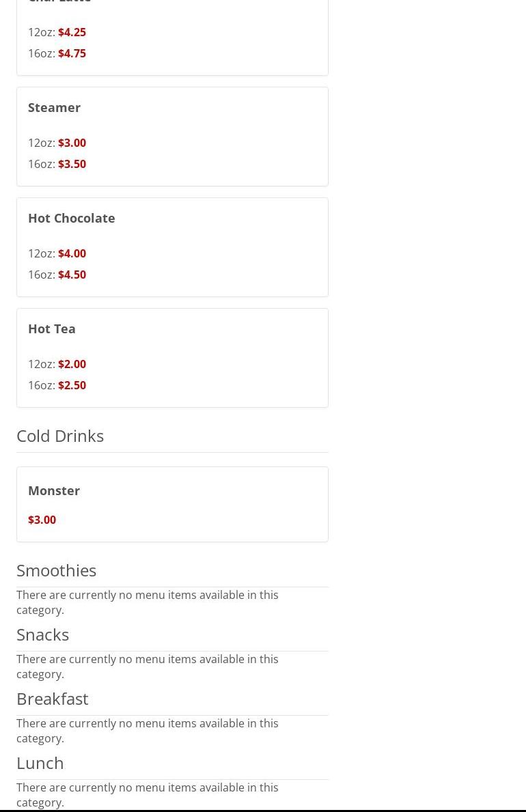The width and height of the screenshot is (526, 812).
Task: Click the Steamer 12oz $3.00 price
Action: click(x=72, y=143)
